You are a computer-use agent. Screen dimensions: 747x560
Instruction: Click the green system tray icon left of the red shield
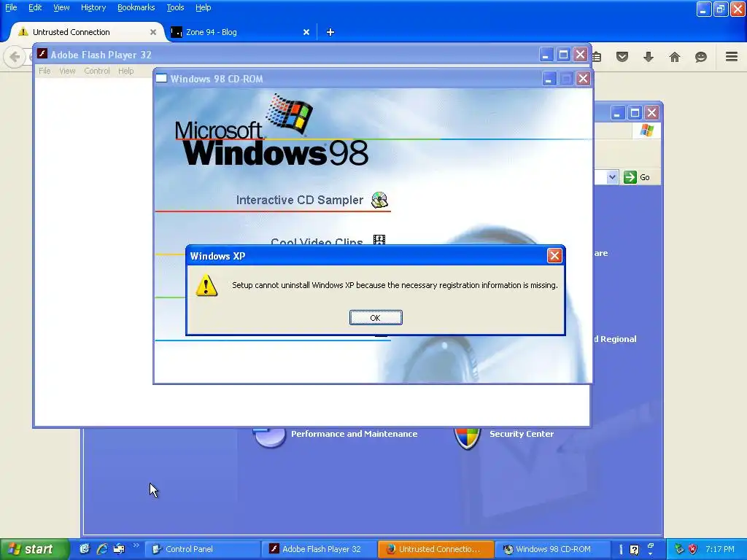point(679,549)
